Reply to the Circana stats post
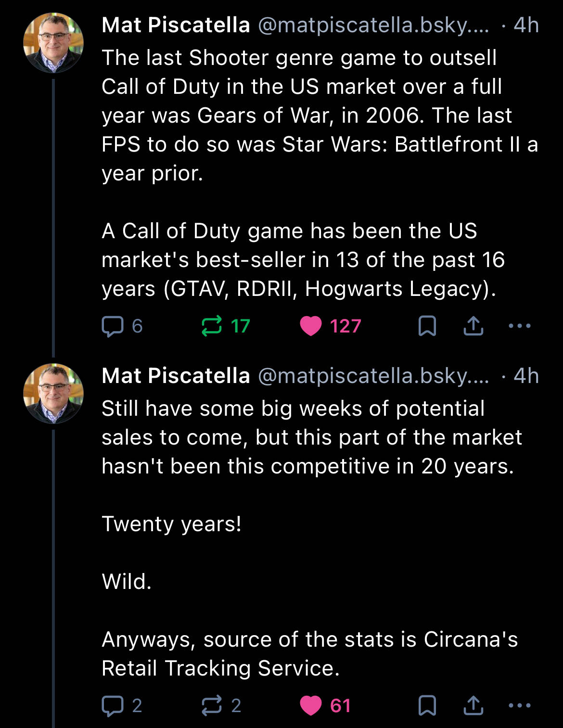The height and width of the screenshot is (728, 563). click(113, 706)
